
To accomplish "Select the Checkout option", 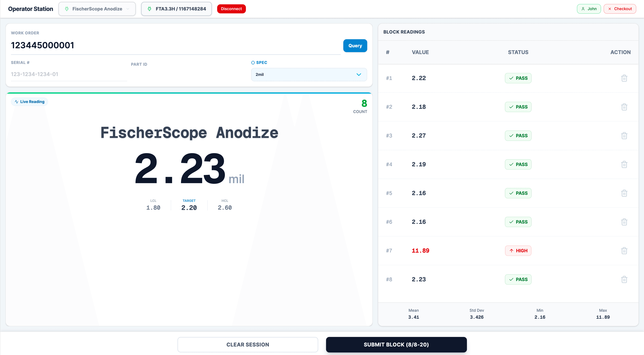I will pos(620,9).
